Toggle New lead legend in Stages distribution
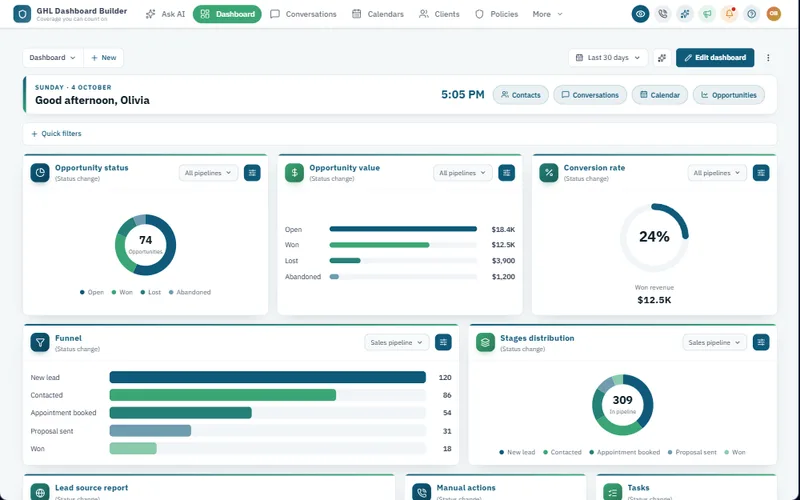 (517, 452)
